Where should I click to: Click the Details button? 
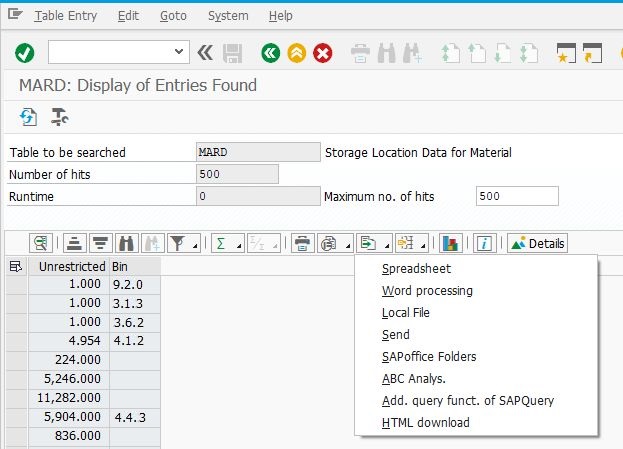(x=538, y=243)
